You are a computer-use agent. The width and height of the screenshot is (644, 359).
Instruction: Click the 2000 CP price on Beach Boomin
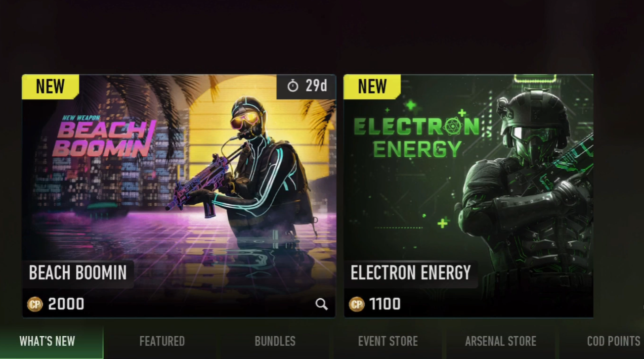66,304
